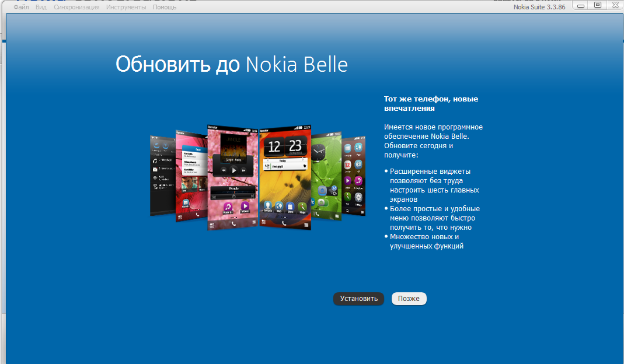
Task: Click the bullet text Множество новых и улучшенных функций
Action: (x=427, y=242)
